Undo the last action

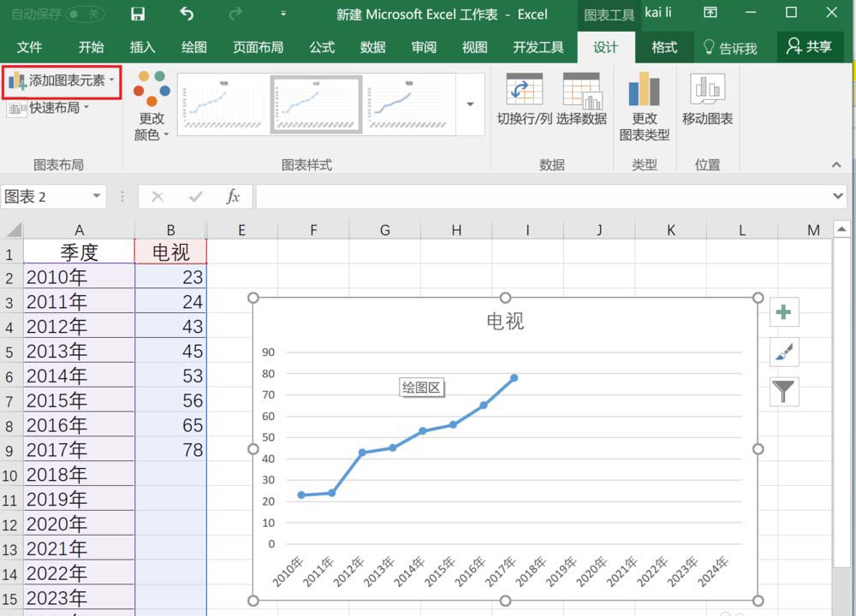tap(187, 14)
